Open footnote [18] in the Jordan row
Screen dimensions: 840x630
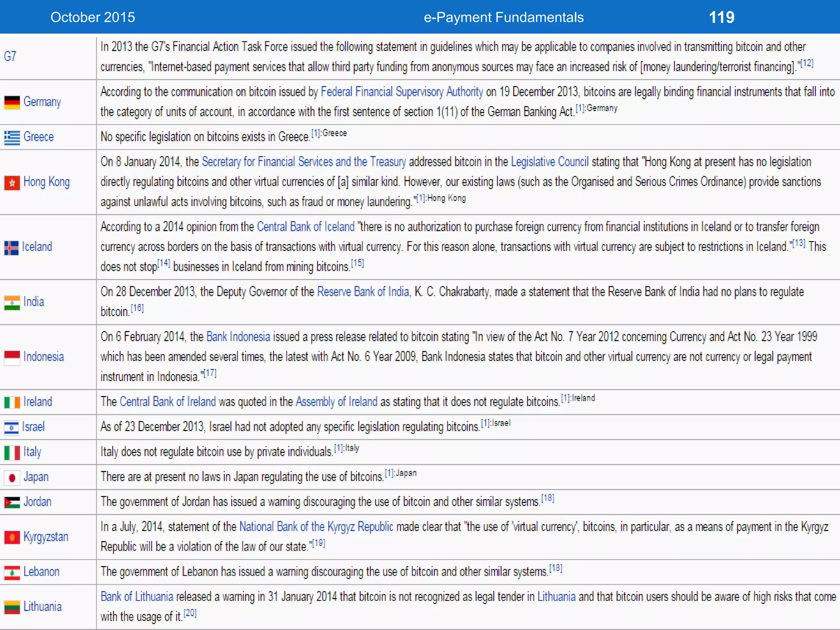coord(548,498)
